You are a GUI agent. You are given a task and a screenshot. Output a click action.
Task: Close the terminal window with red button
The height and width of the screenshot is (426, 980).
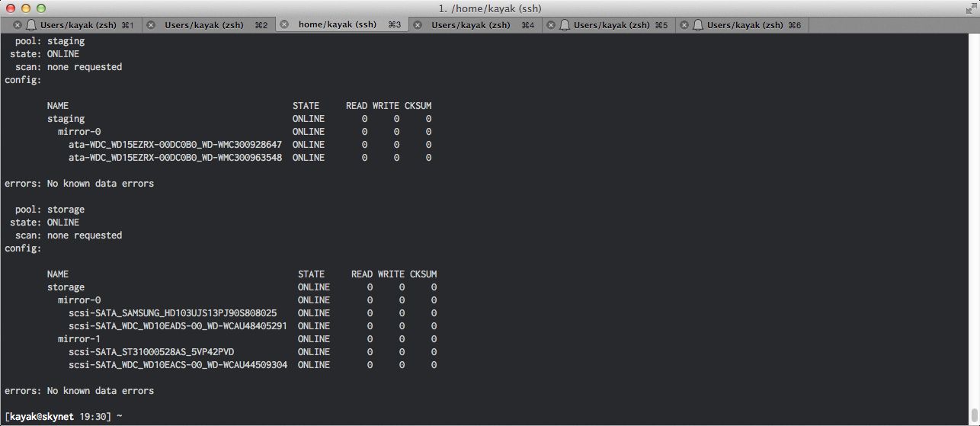click(10, 8)
